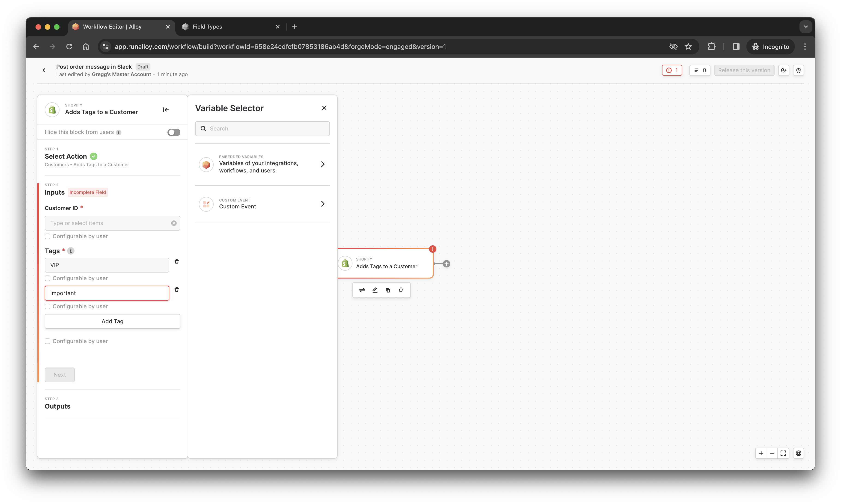Open Embedded Variables category
This screenshot has height=504, width=841.
coord(262,164)
